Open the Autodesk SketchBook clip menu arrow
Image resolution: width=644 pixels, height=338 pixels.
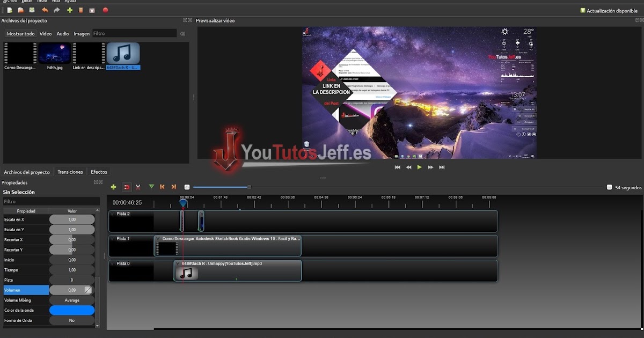click(158, 239)
